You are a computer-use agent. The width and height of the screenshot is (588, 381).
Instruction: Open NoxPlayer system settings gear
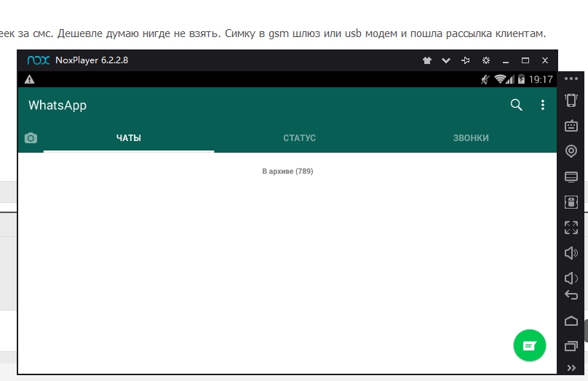click(486, 60)
